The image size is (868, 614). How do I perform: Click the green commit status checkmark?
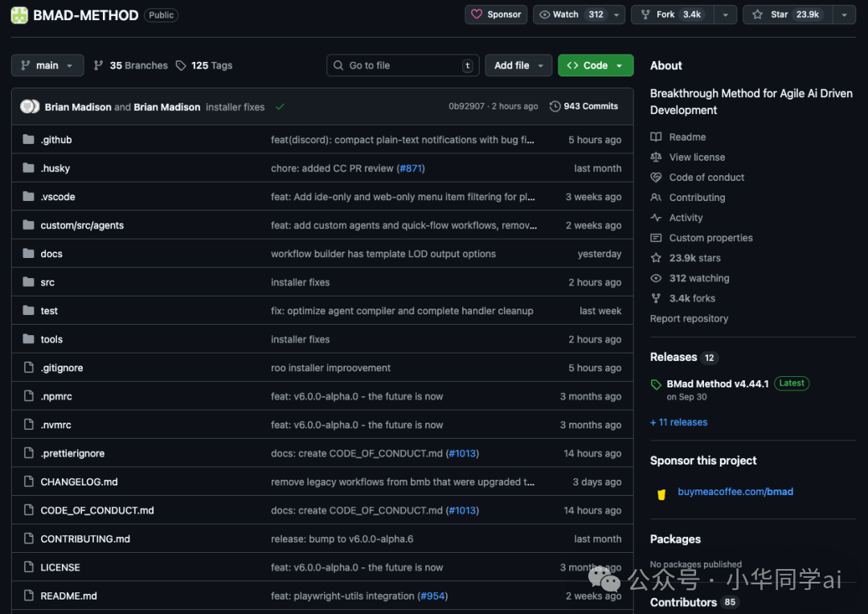coord(280,107)
